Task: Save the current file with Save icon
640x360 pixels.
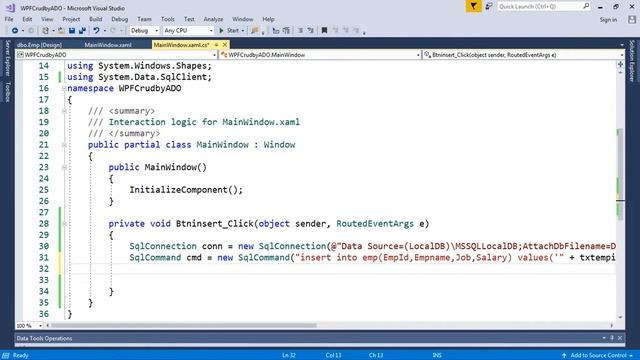Action: pyautogui.click(x=72, y=31)
